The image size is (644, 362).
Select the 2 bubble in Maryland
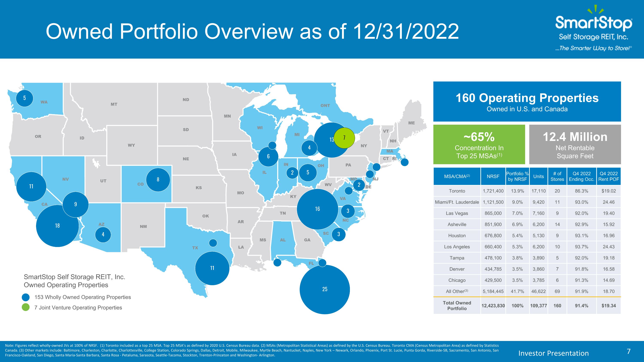[x=359, y=185]
